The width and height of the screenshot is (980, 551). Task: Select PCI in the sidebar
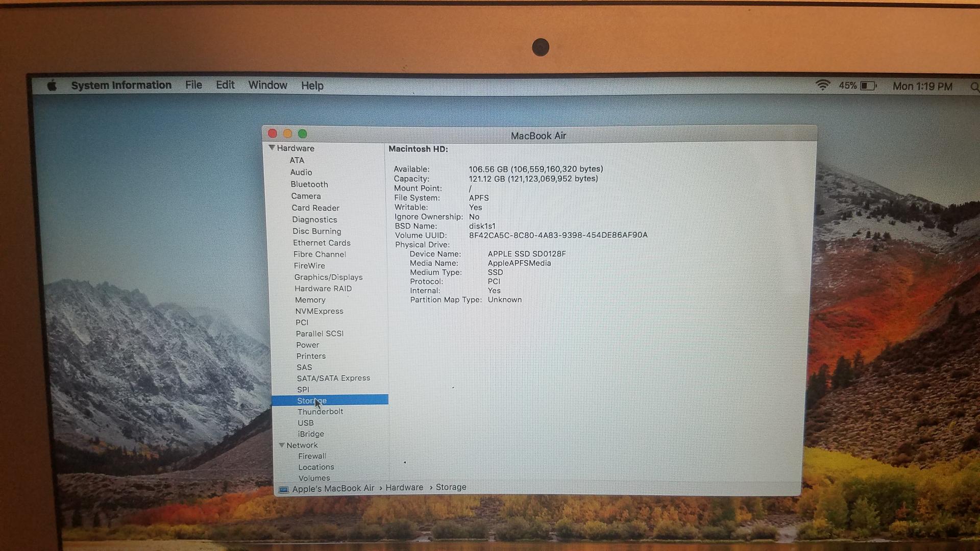pyautogui.click(x=302, y=322)
